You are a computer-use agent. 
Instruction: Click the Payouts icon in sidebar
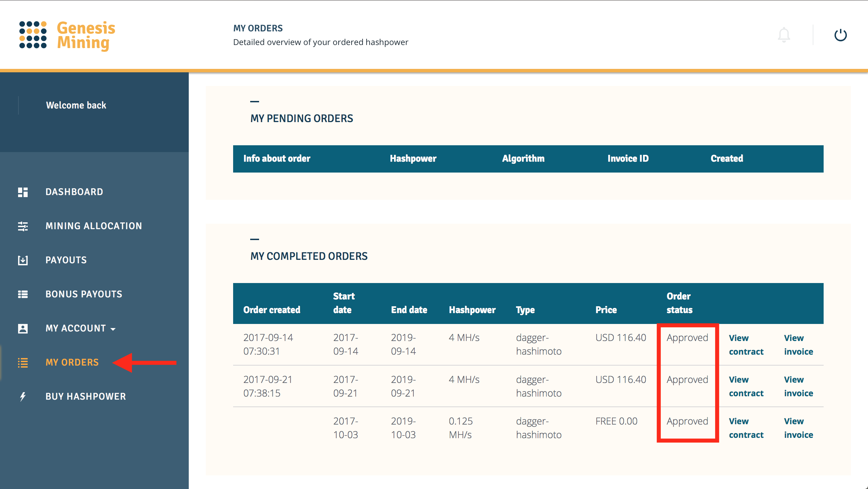pyautogui.click(x=22, y=260)
